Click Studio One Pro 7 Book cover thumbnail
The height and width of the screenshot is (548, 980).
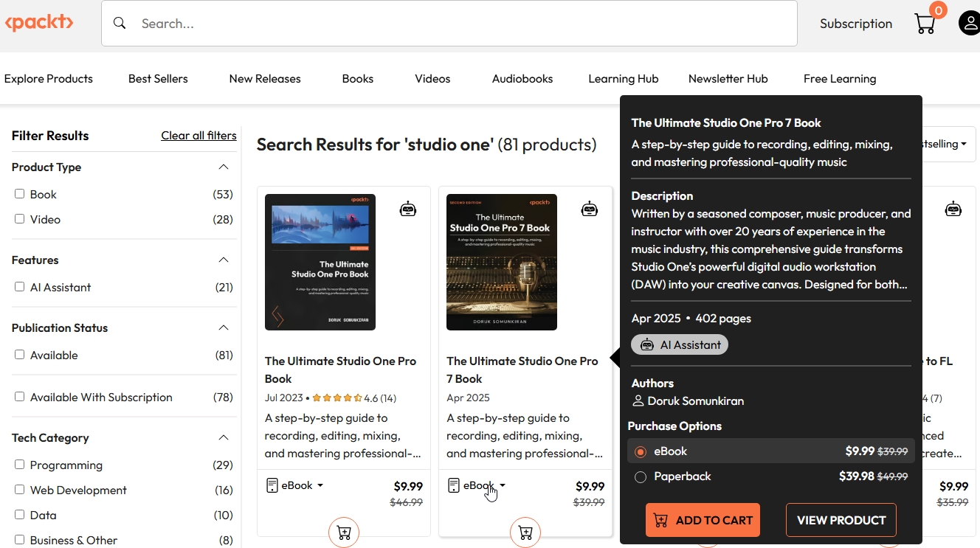pyautogui.click(x=502, y=262)
